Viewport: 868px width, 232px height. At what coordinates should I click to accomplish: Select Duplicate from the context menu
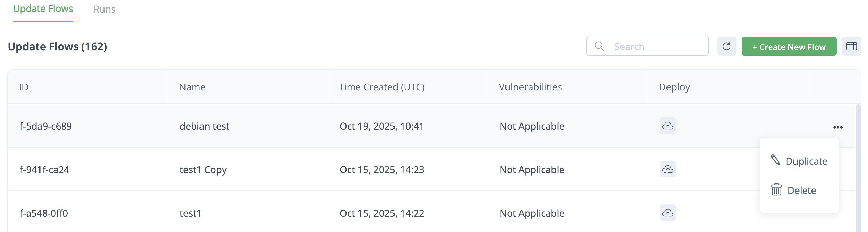[x=806, y=161]
